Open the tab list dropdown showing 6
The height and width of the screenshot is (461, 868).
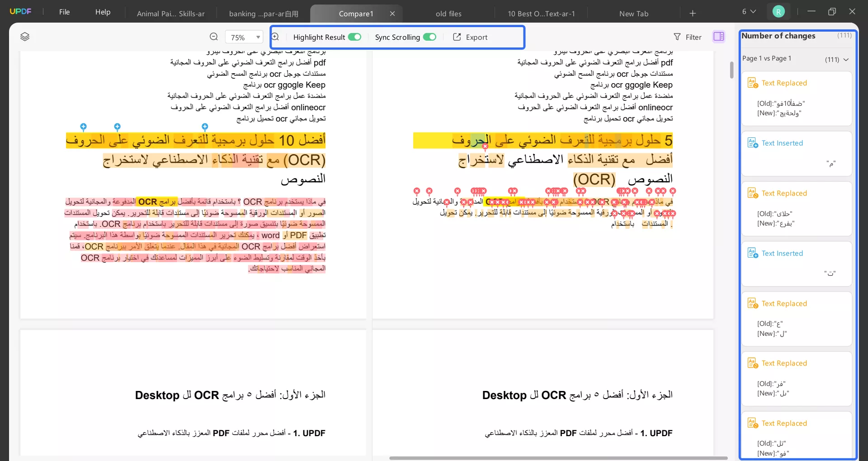(749, 11)
